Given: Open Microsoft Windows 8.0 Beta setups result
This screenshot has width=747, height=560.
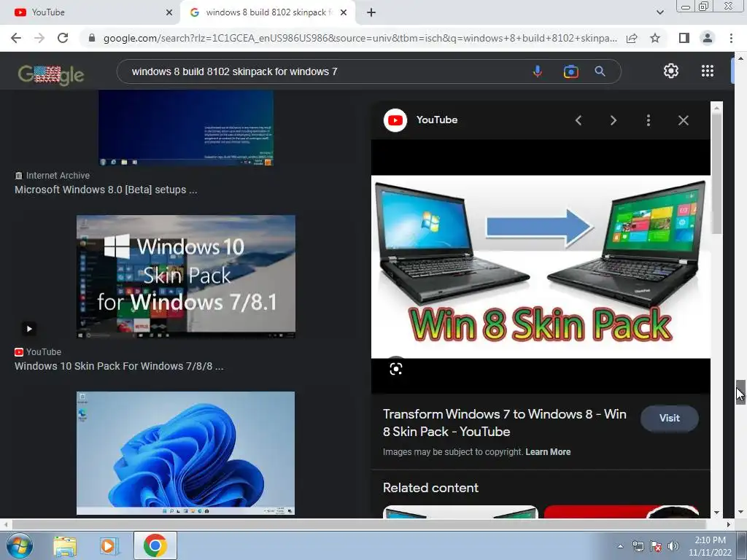Looking at the screenshot, I should (106, 190).
